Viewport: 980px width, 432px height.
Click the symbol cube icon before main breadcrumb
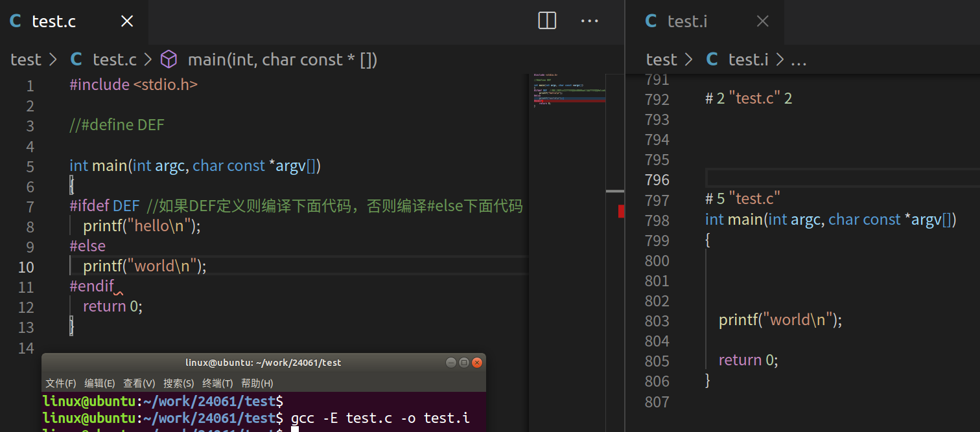pos(169,59)
